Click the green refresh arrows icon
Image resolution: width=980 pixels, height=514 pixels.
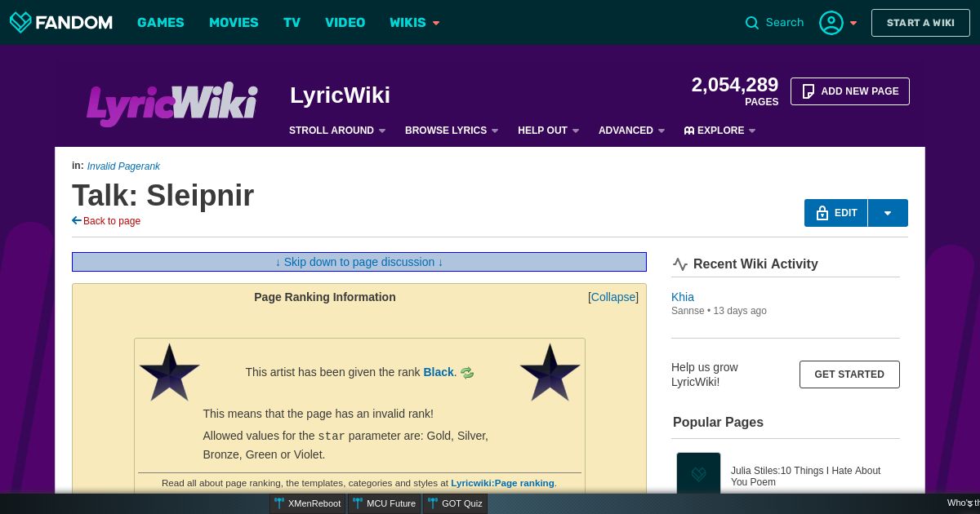click(x=467, y=373)
